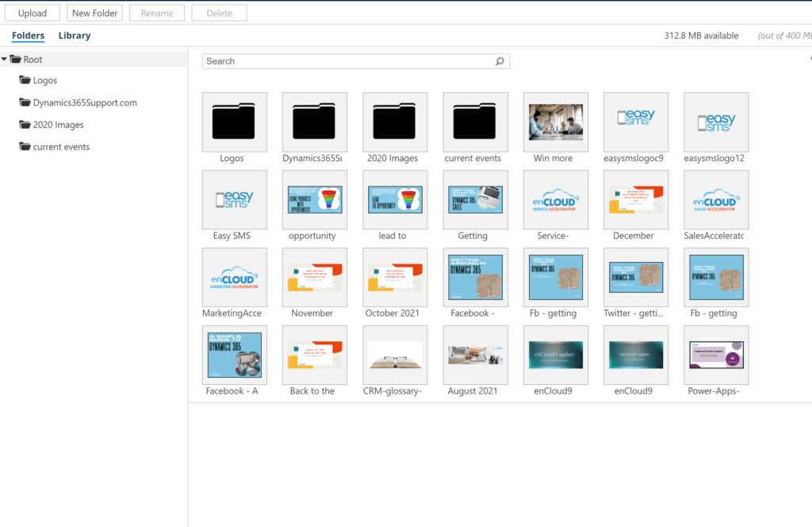
Task: Click the Win more file name
Action: tap(553, 158)
